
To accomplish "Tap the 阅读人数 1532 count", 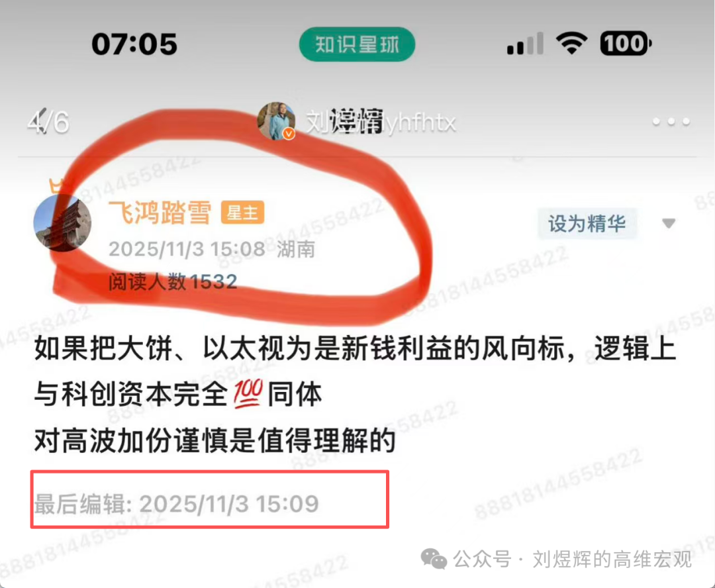I will coord(173,281).
